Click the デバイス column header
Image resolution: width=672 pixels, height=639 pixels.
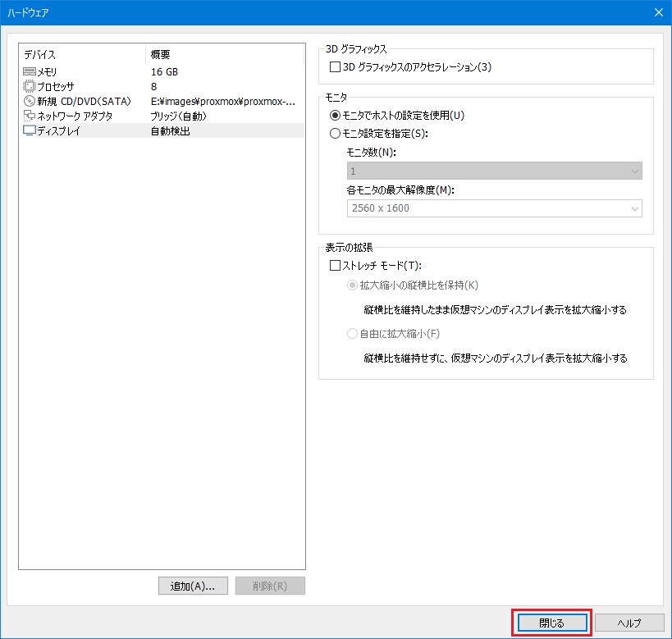tap(39, 55)
